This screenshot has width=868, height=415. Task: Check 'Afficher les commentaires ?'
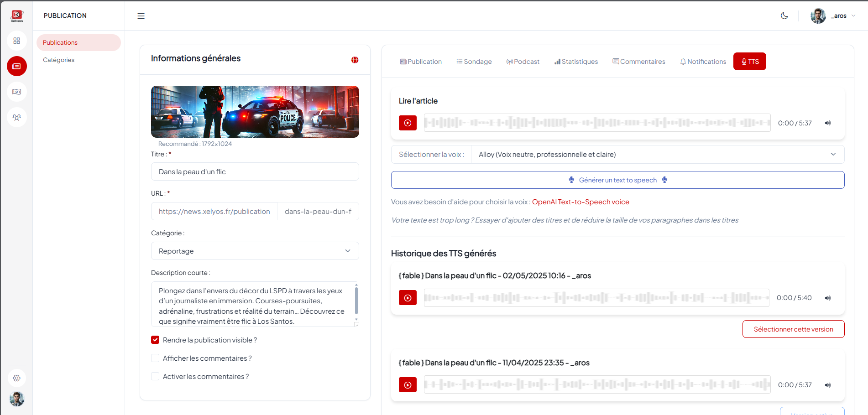click(x=155, y=358)
